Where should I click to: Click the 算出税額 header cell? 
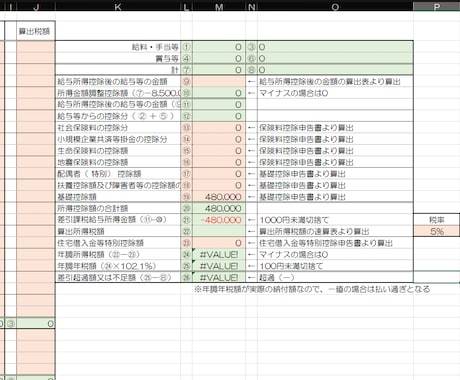pos(36,31)
